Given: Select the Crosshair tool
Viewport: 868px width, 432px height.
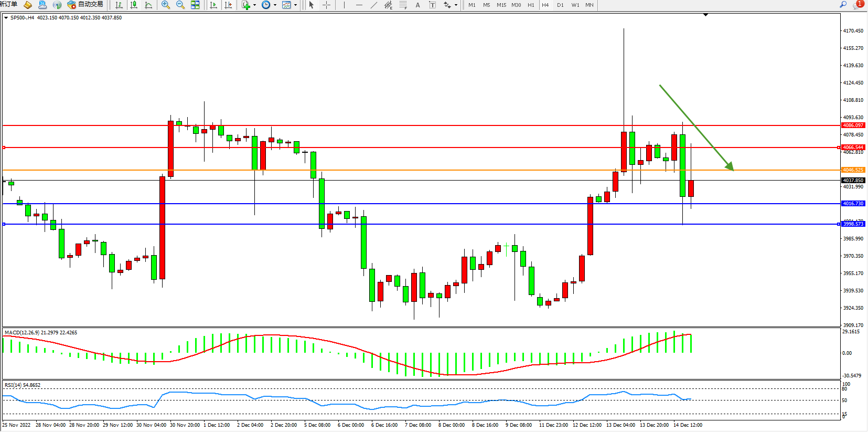Looking at the screenshot, I should (326, 5).
